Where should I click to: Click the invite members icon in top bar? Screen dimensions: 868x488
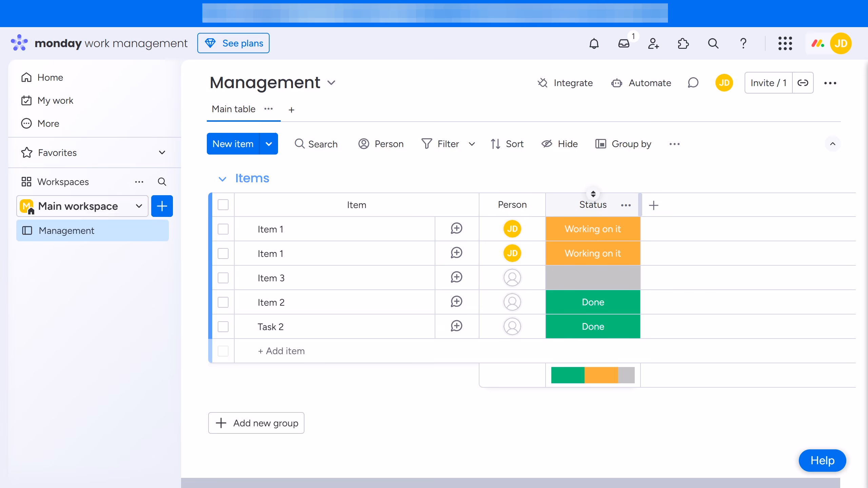click(x=653, y=43)
